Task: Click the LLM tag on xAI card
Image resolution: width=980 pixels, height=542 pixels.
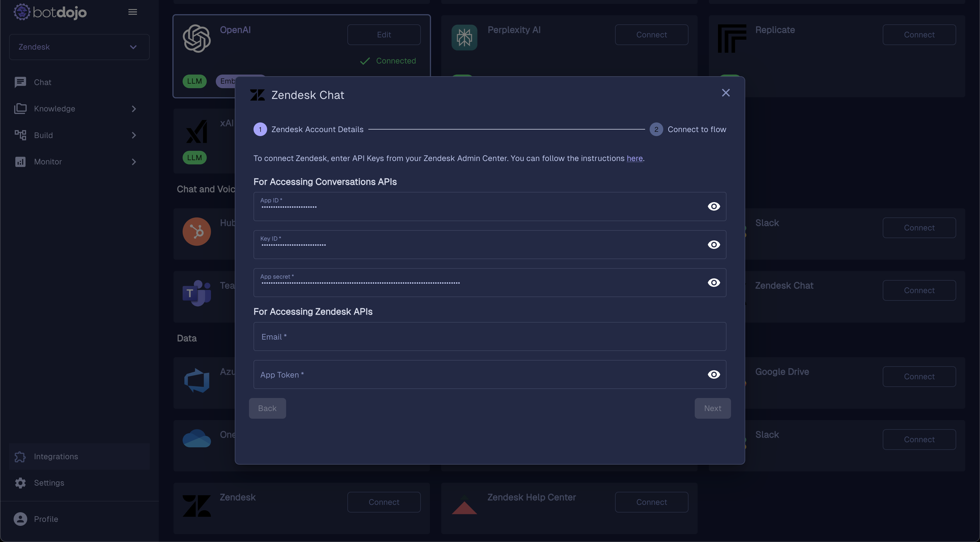Action: point(195,157)
